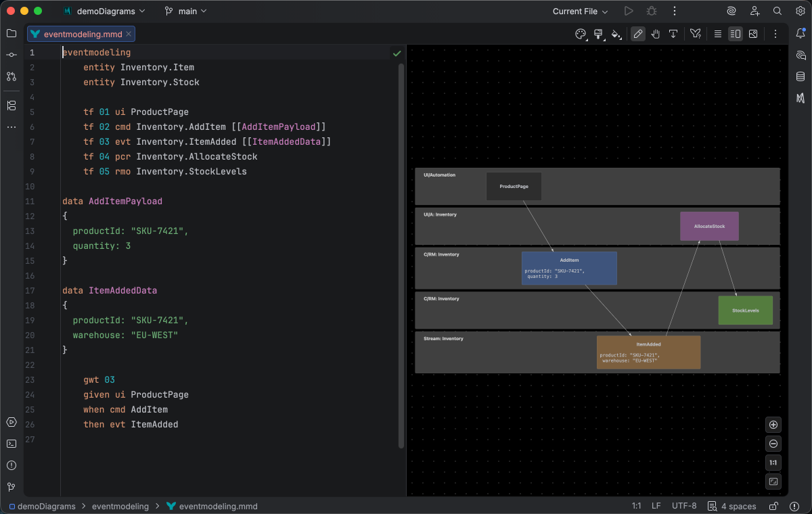Open the Terminal tool window

[x=12, y=444]
